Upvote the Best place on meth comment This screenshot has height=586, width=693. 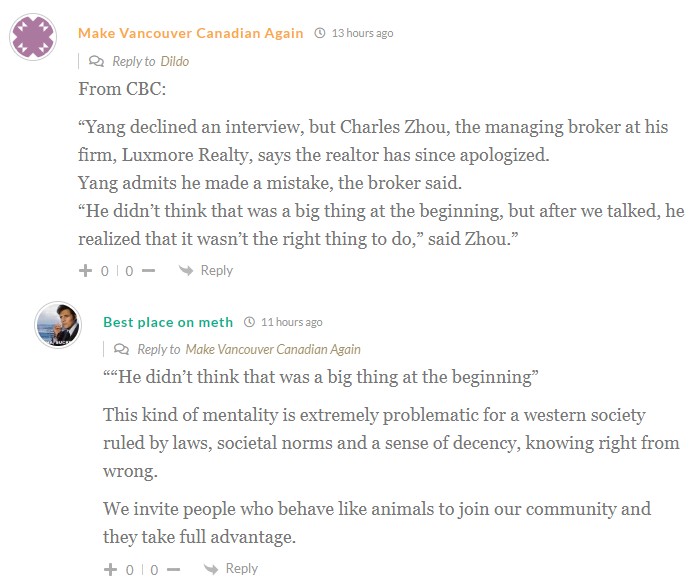tap(111, 569)
